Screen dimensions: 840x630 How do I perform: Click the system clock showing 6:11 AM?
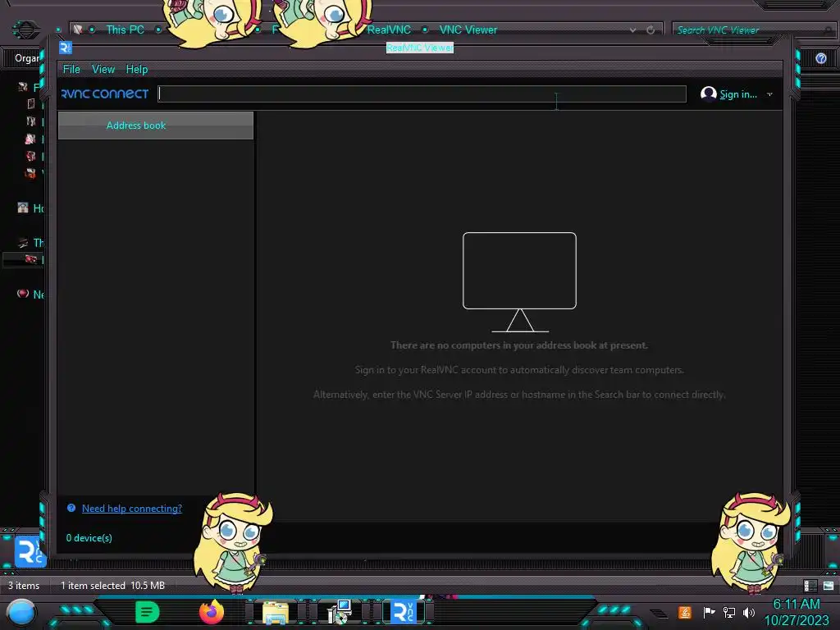(796, 612)
